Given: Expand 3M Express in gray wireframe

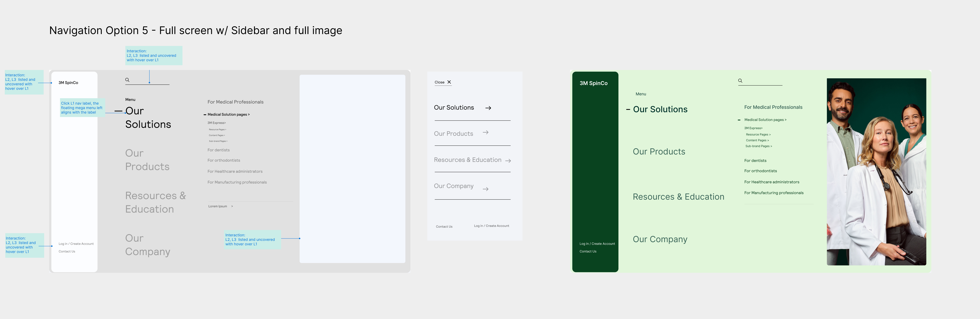Looking at the screenshot, I should tap(216, 123).
